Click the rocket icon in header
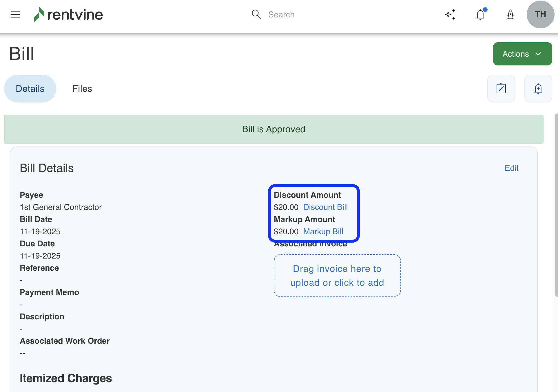The height and width of the screenshot is (392, 558). click(510, 14)
